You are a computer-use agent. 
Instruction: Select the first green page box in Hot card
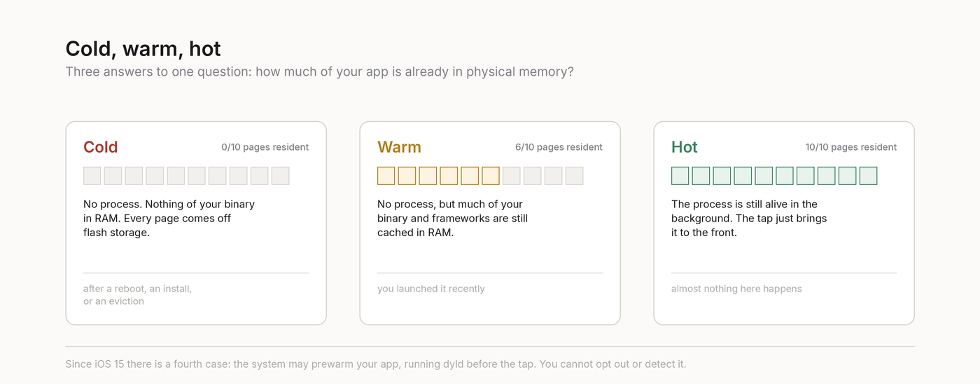click(x=680, y=176)
